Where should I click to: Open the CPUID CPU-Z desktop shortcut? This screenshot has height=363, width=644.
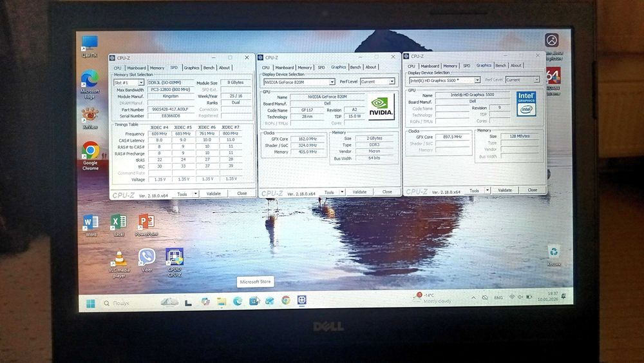click(x=174, y=262)
